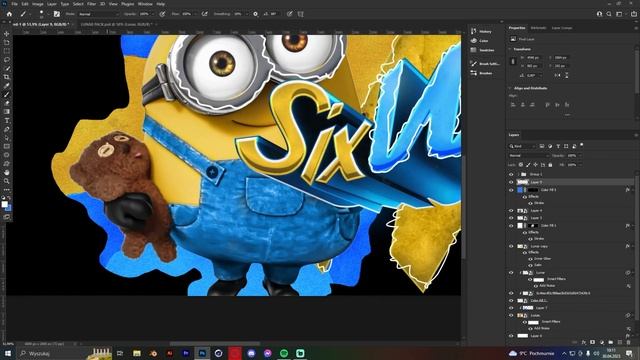Image resolution: width=640 pixels, height=360 pixels.
Task: Hide Layer 6 at bottom of list
Action: click(x=511, y=336)
